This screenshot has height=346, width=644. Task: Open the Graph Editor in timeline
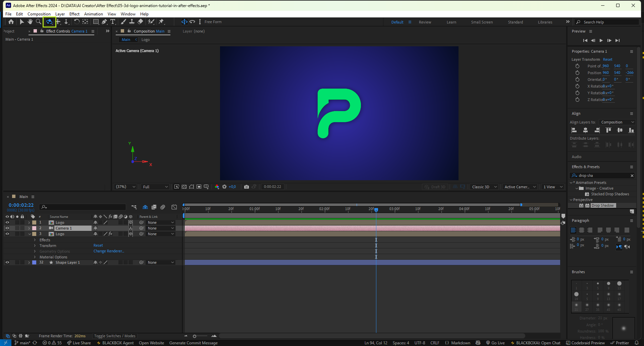pyautogui.click(x=174, y=207)
